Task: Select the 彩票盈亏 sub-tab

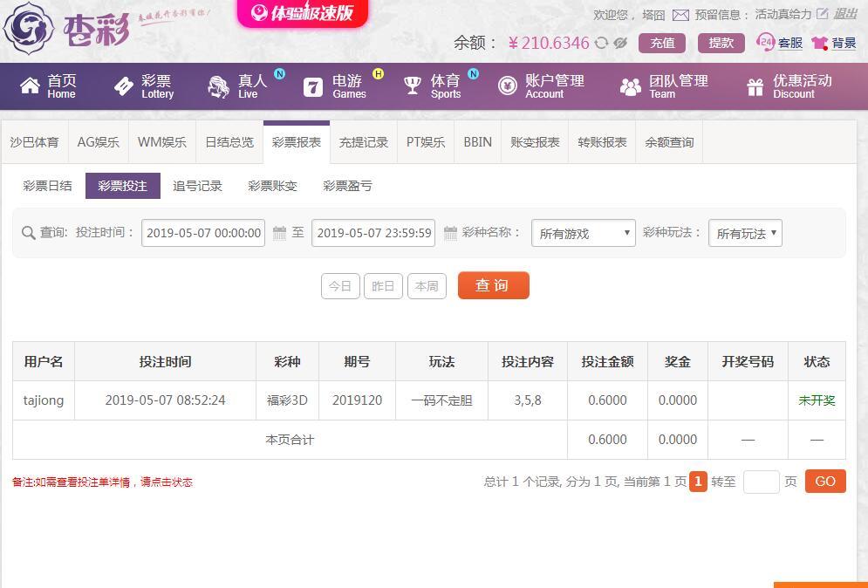Action: tap(348, 186)
